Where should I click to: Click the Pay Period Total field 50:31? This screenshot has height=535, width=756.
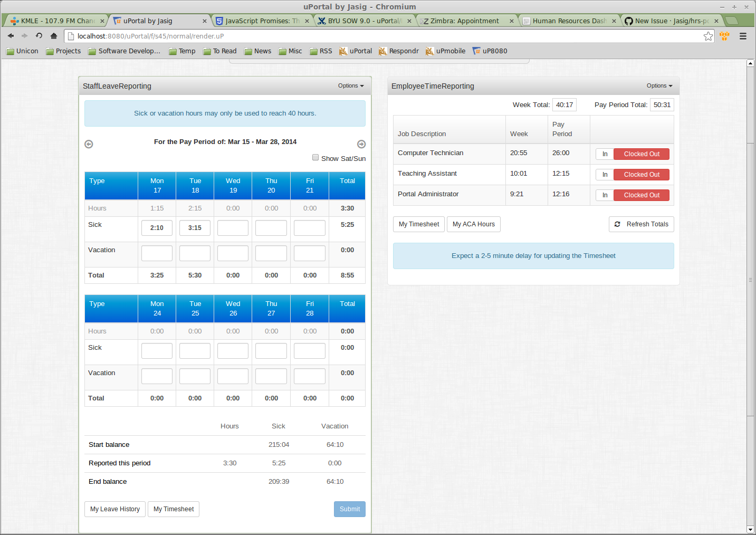coord(662,105)
